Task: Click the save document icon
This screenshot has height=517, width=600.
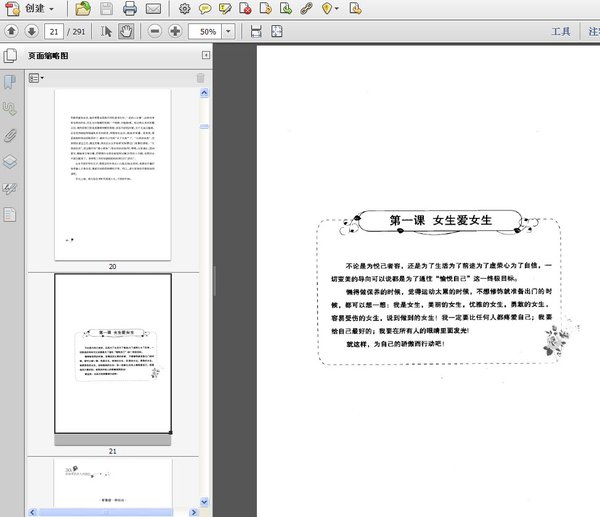Action: (x=106, y=8)
